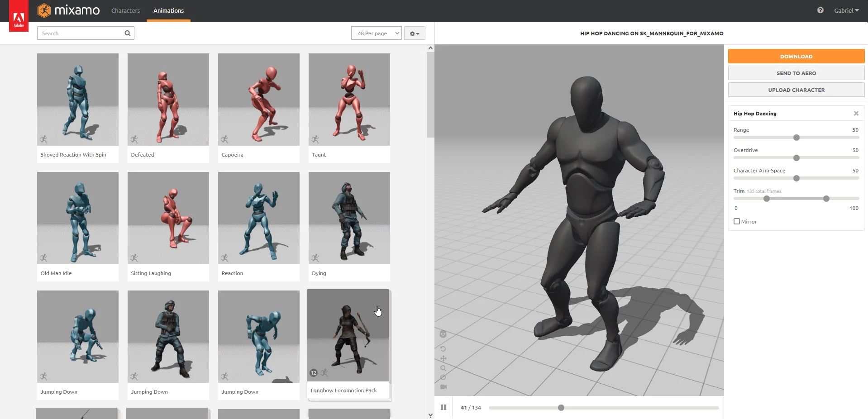Screen dimensions: 868x419
Task: Click the rotate view icon in viewport
Action: 443,349
